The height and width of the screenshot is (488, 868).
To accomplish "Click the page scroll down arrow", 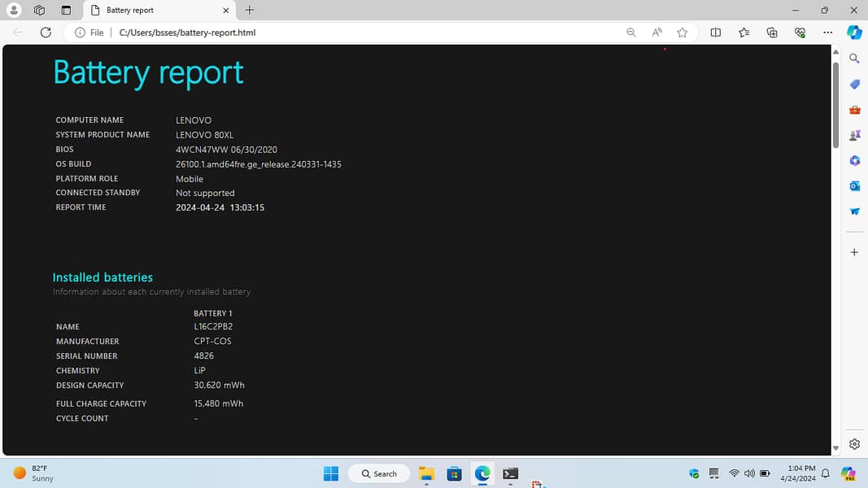I will (835, 448).
